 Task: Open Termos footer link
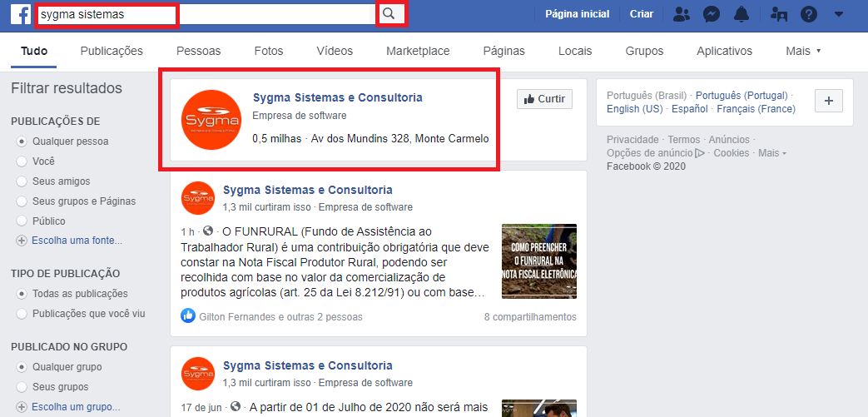pyautogui.click(x=683, y=140)
